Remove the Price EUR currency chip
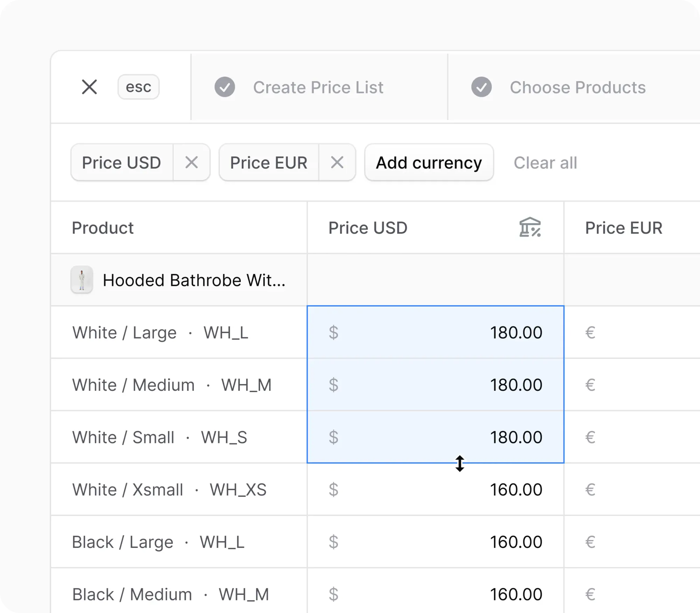This screenshot has width=700, height=613. click(337, 163)
